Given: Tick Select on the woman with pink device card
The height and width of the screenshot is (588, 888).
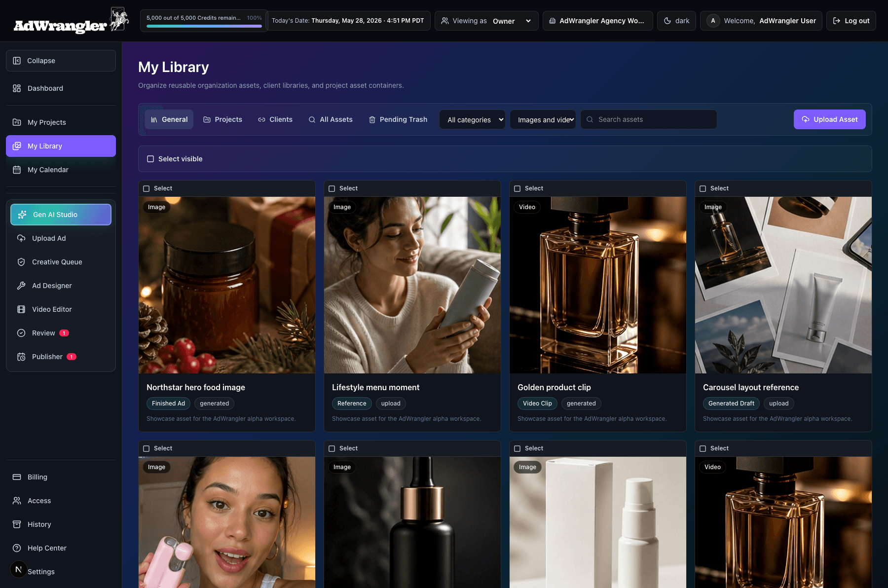Looking at the screenshot, I should 147,448.
